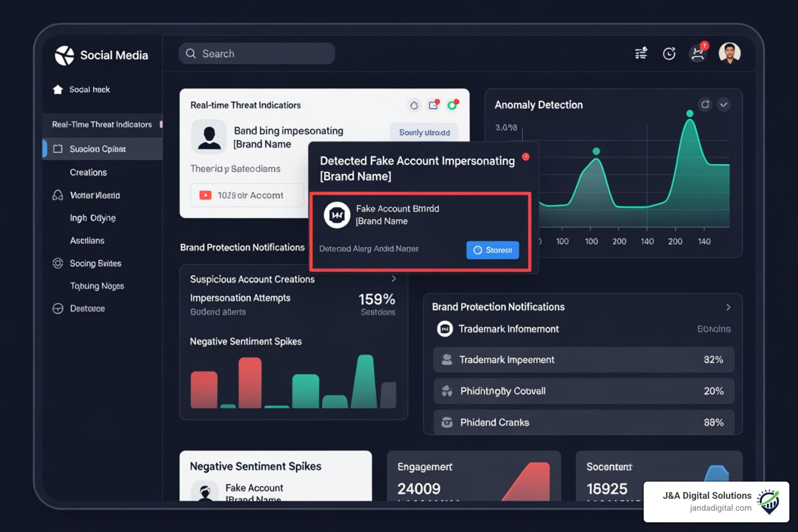The height and width of the screenshot is (532, 798).
Task: Go to Asctlians in sidebar
Action: click(x=87, y=241)
